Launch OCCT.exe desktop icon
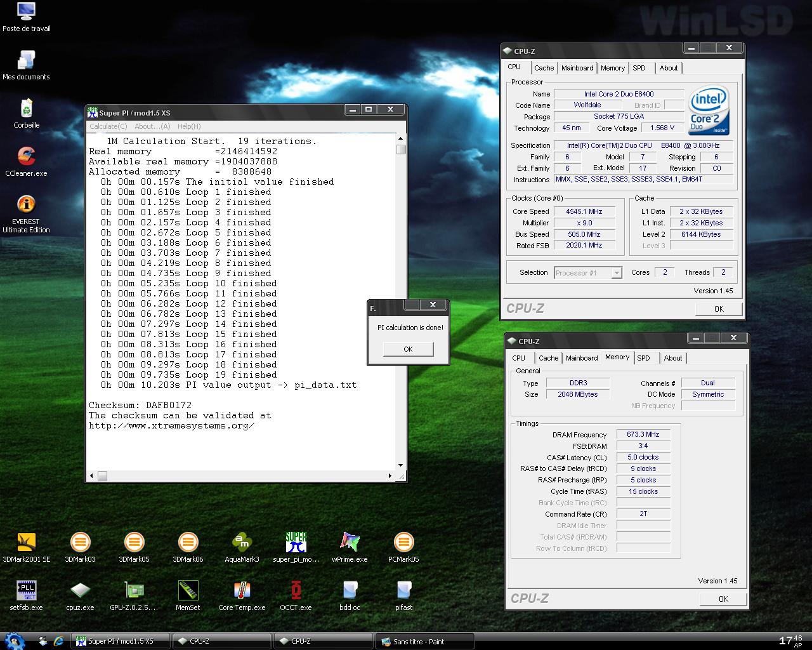This screenshot has width=812, height=650. (296, 596)
